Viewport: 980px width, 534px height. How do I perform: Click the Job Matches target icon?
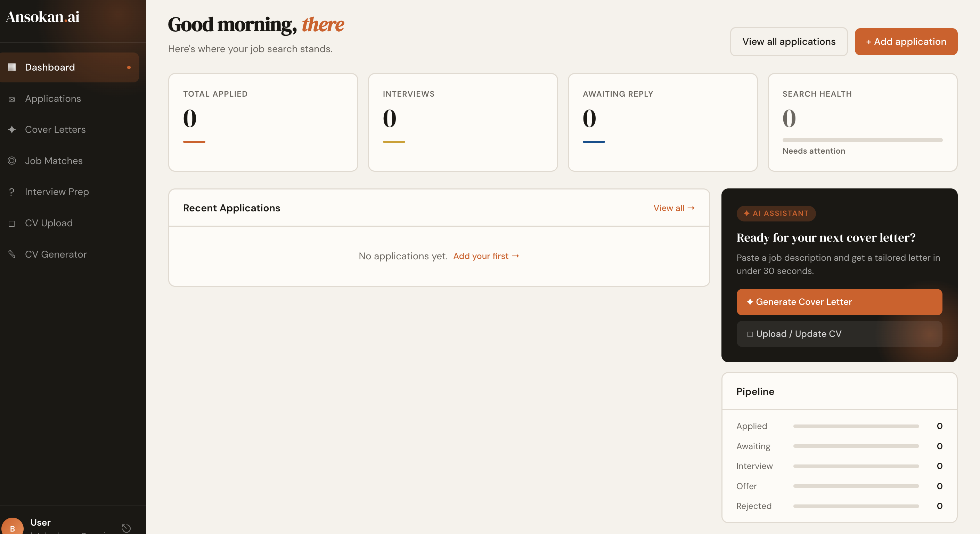coord(12,161)
